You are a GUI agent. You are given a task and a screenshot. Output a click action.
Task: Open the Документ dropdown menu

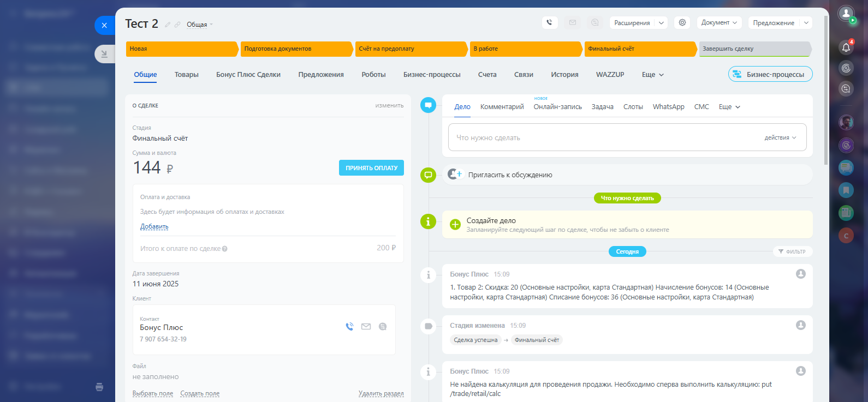tap(718, 23)
